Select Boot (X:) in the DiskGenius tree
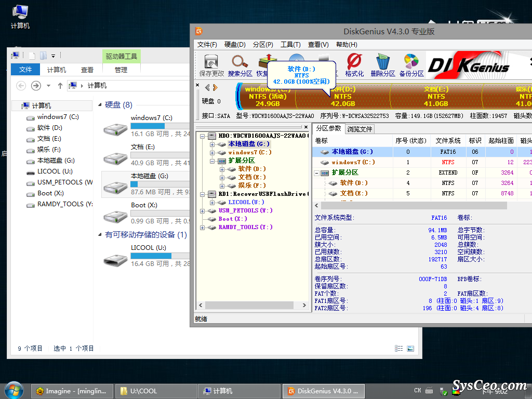Viewport: 532px width, 399px height. pyautogui.click(x=233, y=219)
